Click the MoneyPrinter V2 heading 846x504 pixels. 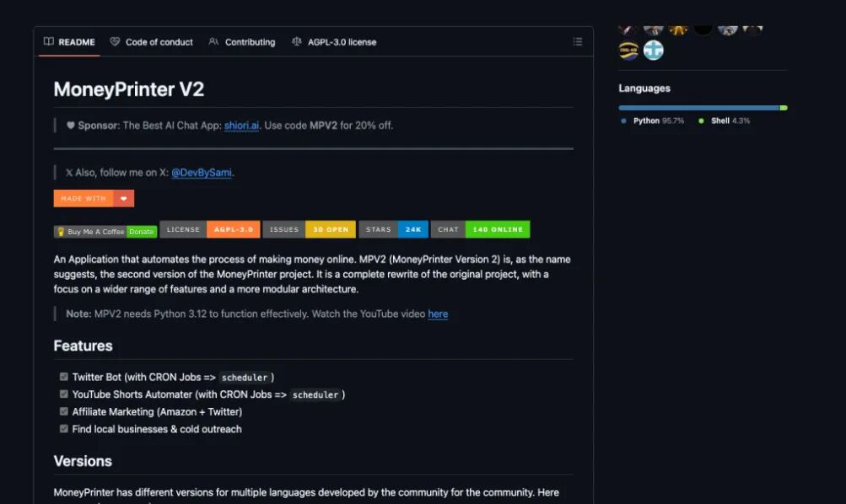[129, 89]
